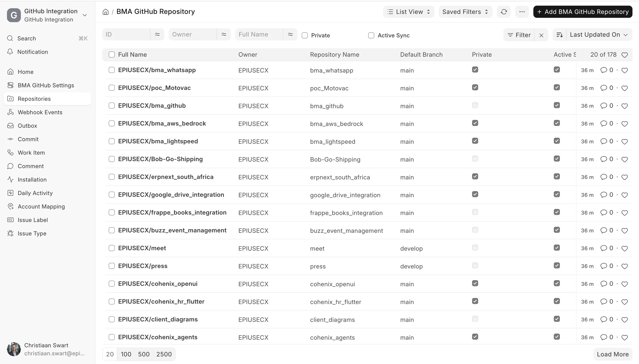Go to home via breadcrumb house icon
The image size is (639, 364).
[106, 12]
